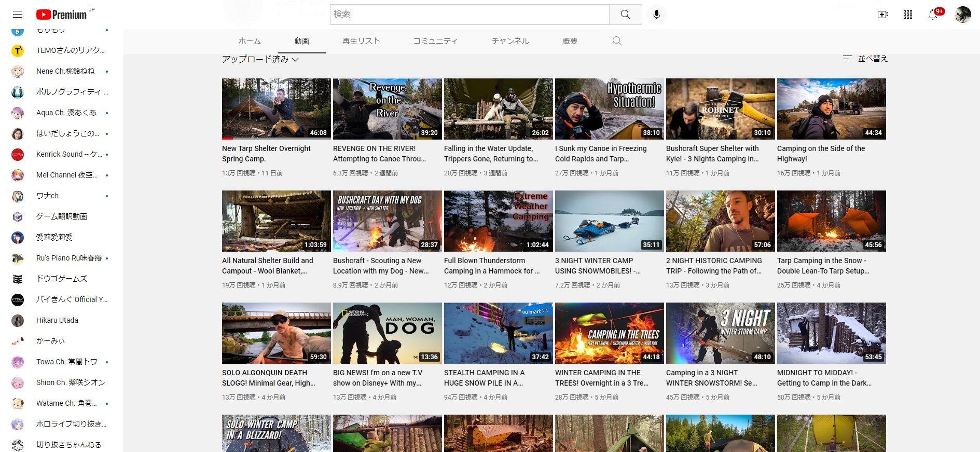
Task: Open ポルノグラフィティ channel avatar
Action: [x=18, y=92]
